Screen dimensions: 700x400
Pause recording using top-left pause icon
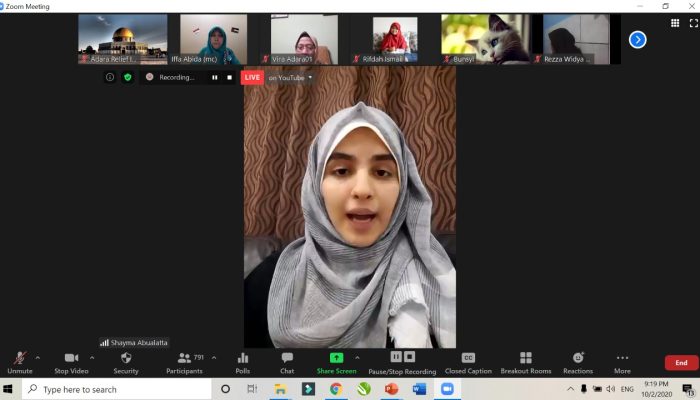(215, 77)
